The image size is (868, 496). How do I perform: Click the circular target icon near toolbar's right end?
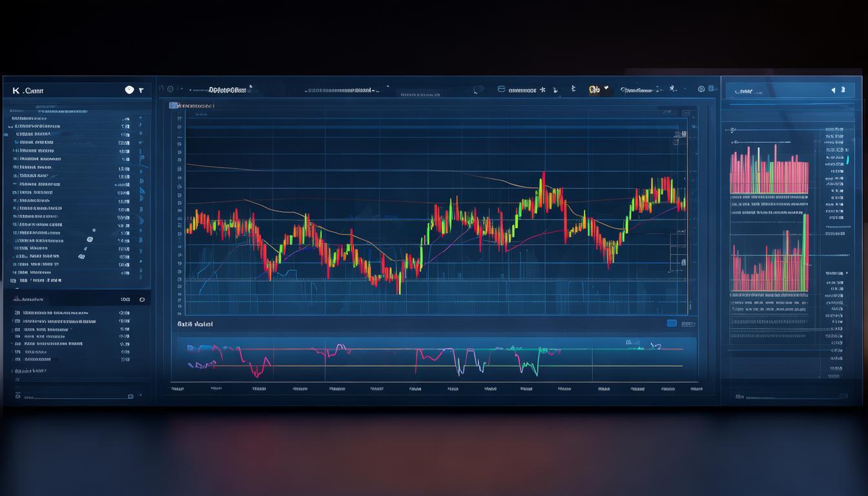[x=701, y=89]
